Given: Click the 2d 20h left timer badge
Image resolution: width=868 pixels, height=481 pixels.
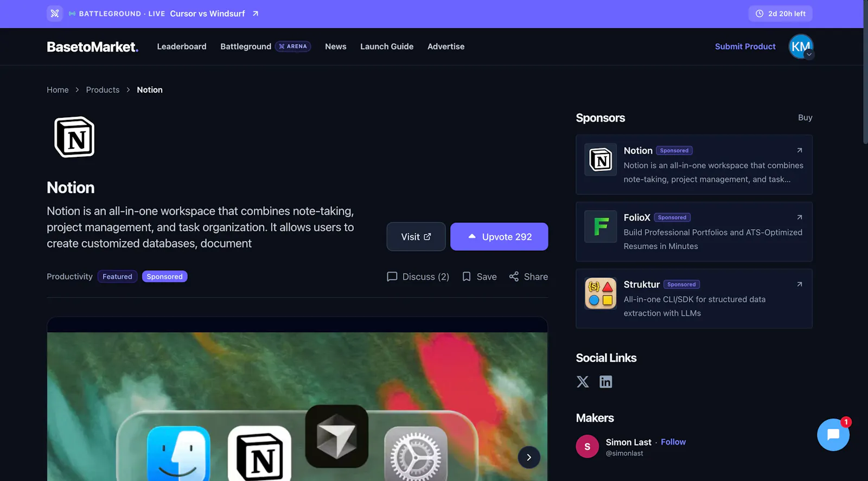Looking at the screenshot, I should [x=781, y=14].
